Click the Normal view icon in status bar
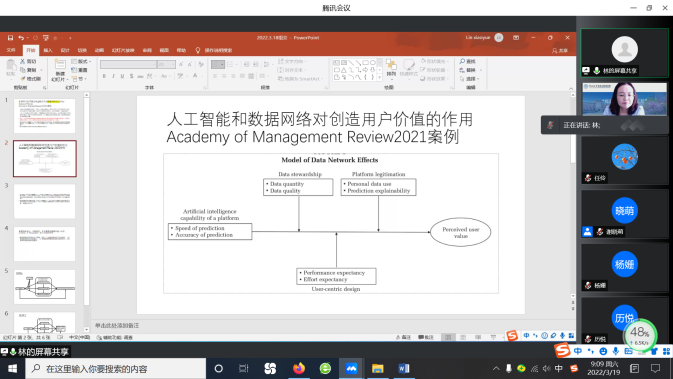This screenshot has height=379, width=673. [448, 337]
